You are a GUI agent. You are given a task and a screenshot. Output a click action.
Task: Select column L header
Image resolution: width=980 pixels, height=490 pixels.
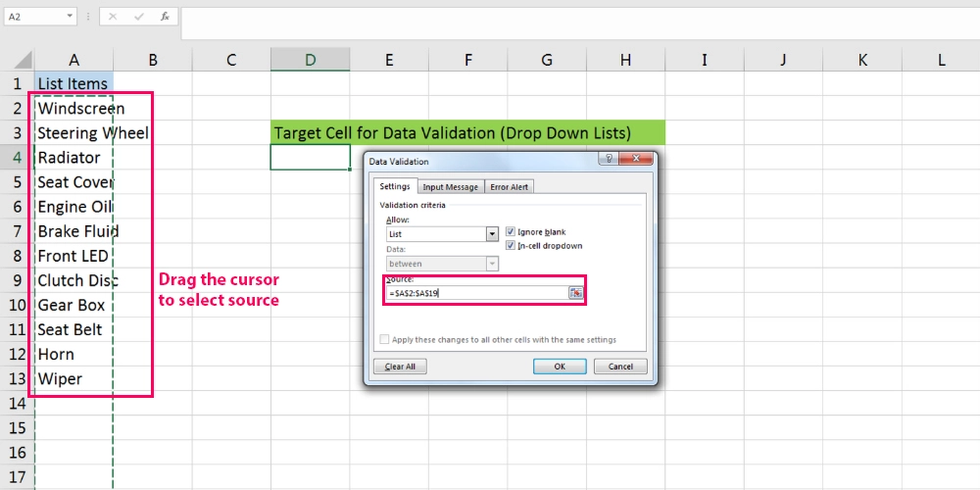point(941,60)
